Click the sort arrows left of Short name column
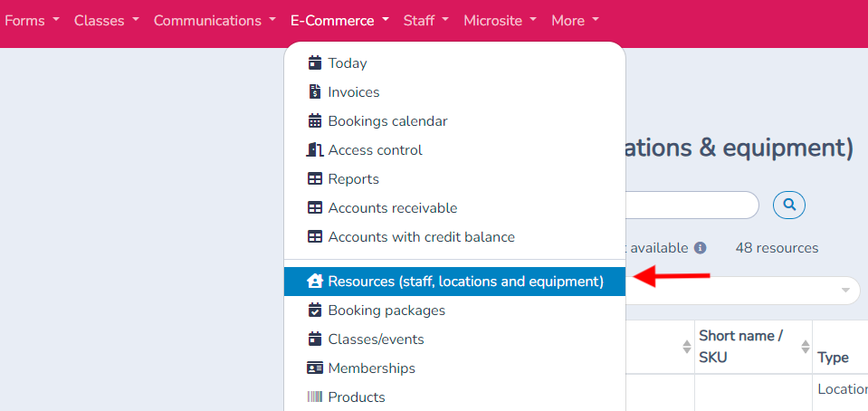The height and width of the screenshot is (411, 868). pos(687,347)
